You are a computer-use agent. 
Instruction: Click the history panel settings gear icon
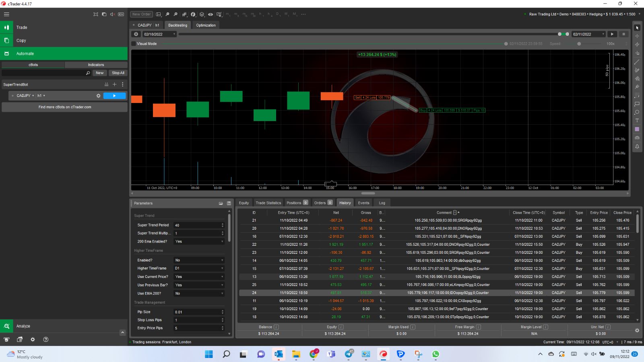637,330
